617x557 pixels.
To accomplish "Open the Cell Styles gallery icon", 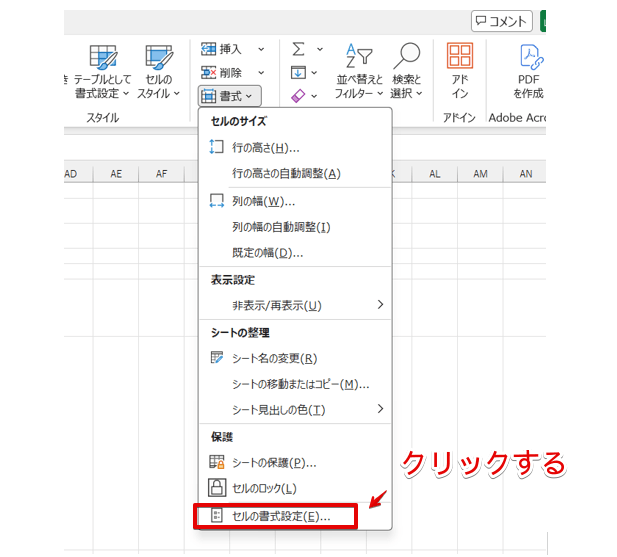I will [159, 57].
